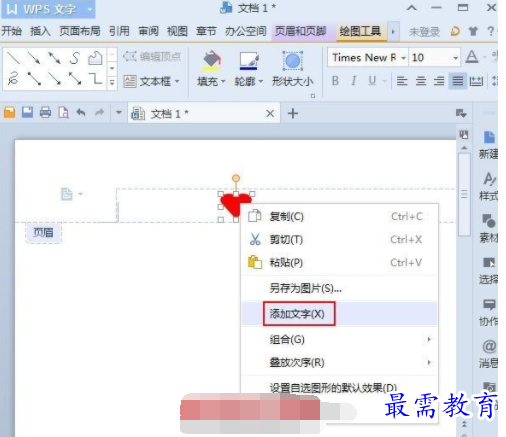Click the open folder icon in quick toolbar

pos(10,113)
